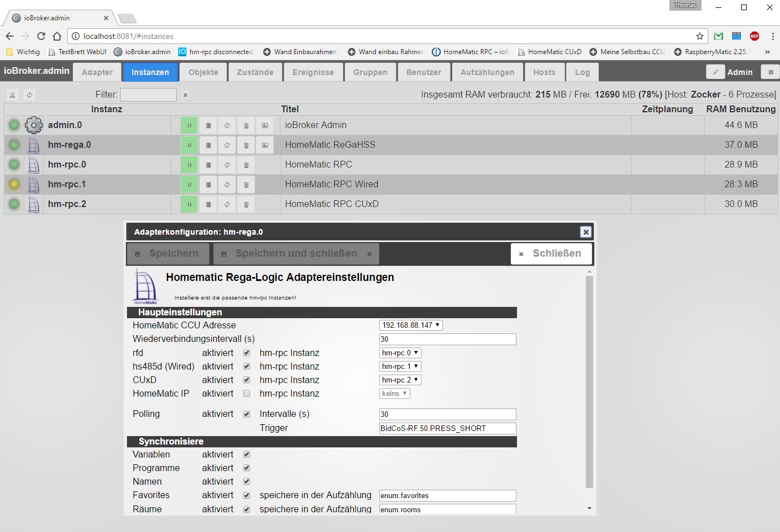
Task: Enable HomeMatic IP aktiviert checkbox
Action: point(247,393)
